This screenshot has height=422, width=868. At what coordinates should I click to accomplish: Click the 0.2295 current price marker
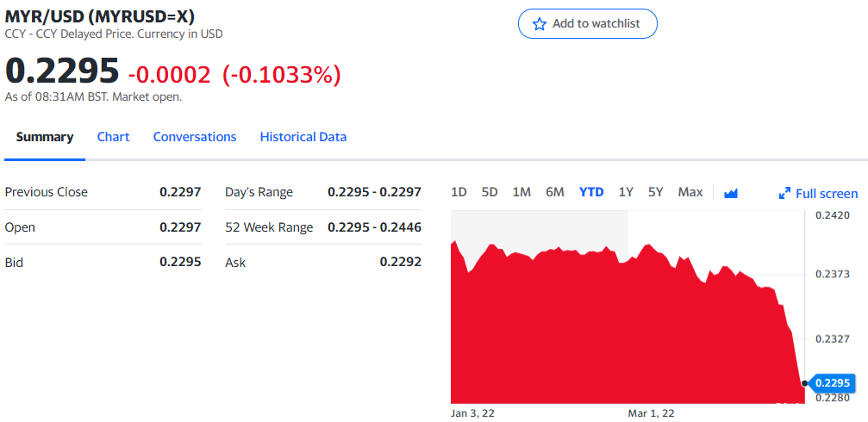click(x=832, y=382)
